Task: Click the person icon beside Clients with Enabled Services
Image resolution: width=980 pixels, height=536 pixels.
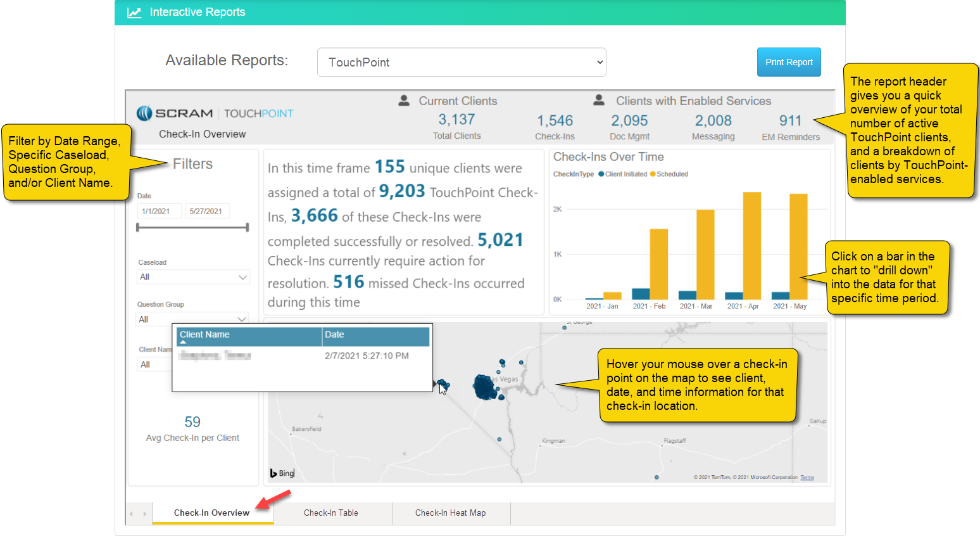Action: click(x=599, y=101)
